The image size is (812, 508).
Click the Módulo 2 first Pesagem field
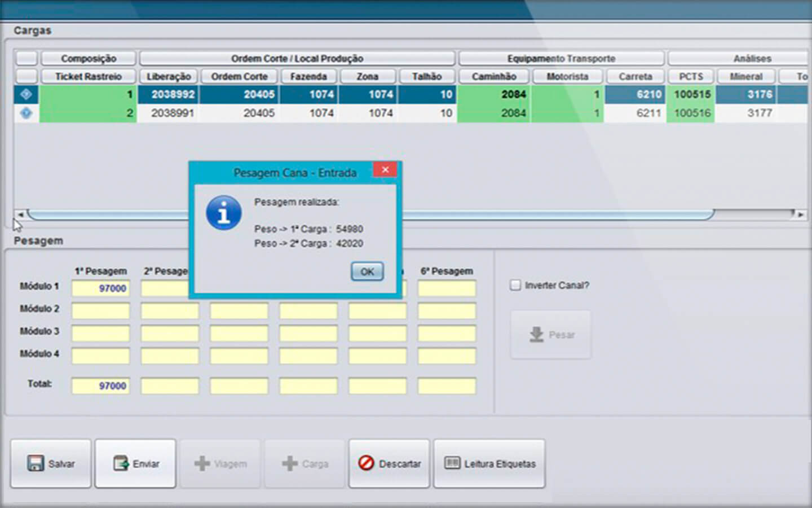[100, 311]
